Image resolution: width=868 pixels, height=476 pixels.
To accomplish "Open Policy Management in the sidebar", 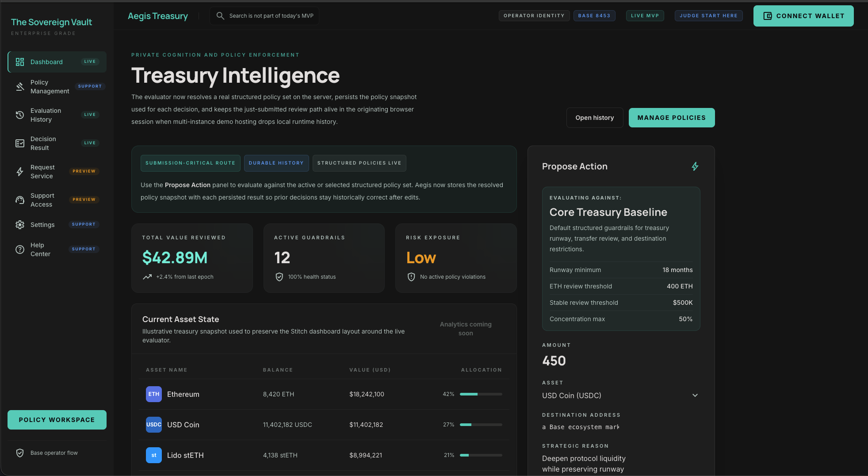I will 57,87.
